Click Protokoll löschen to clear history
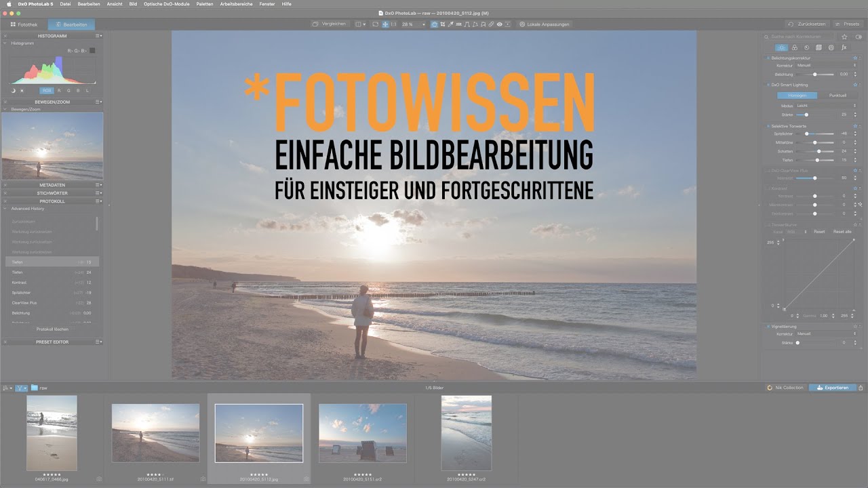The image size is (868, 488). [52, 329]
